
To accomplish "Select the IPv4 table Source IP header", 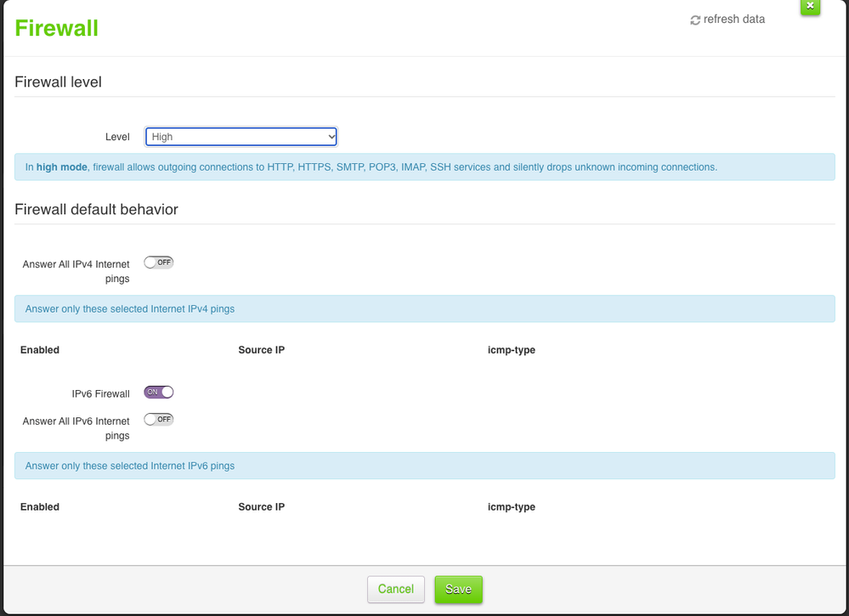I will (x=261, y=350).
